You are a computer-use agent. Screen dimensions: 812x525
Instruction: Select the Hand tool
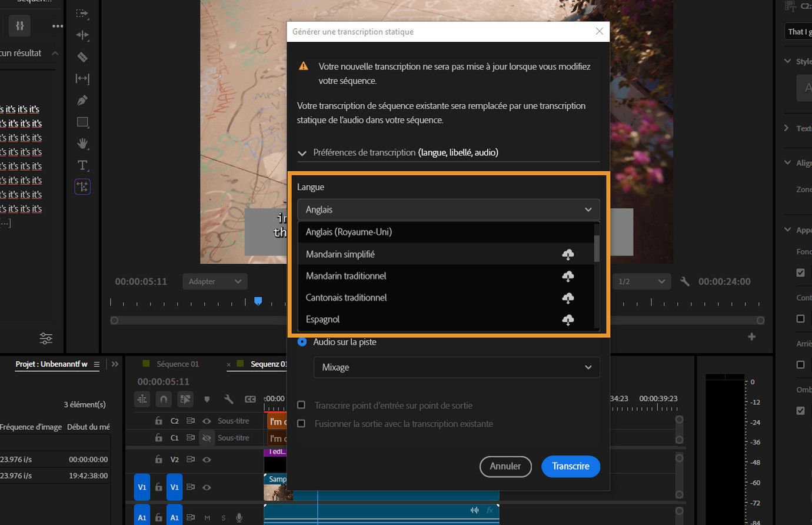[82, 143]
